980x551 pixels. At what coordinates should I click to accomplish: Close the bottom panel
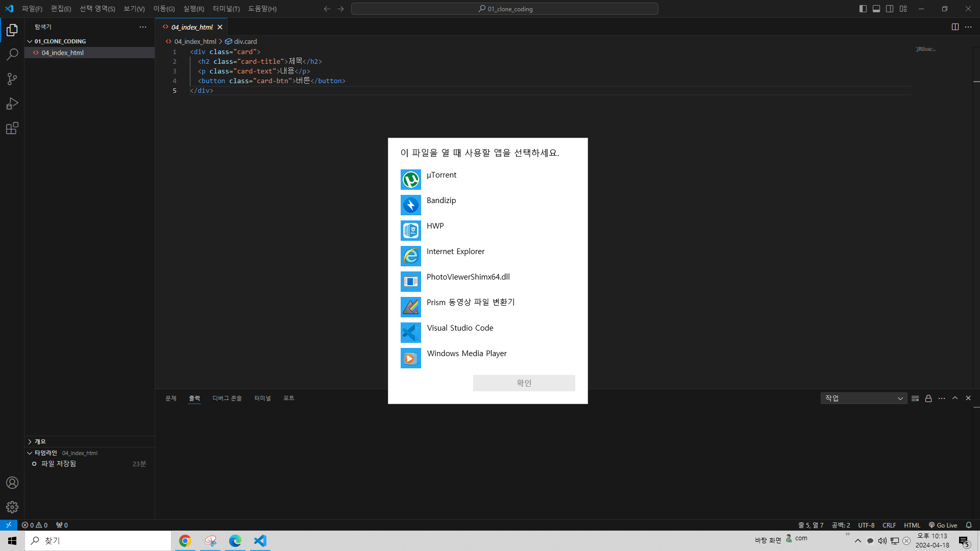coord(968,398)
